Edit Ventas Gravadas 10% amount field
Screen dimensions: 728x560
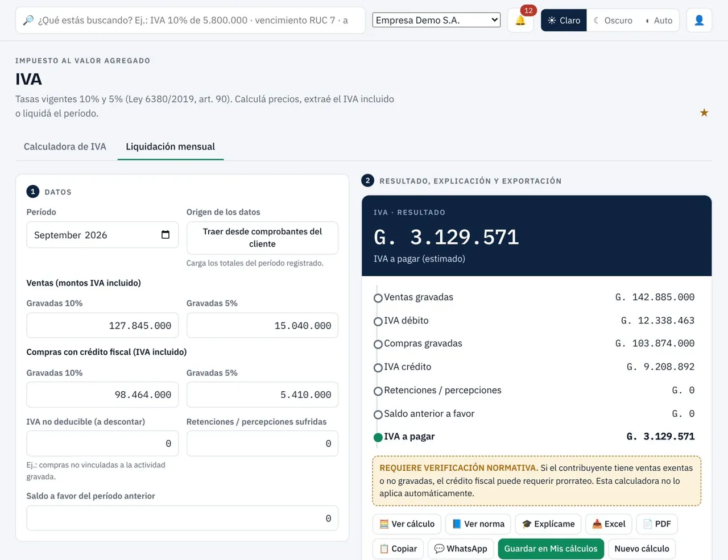[102, 326]
